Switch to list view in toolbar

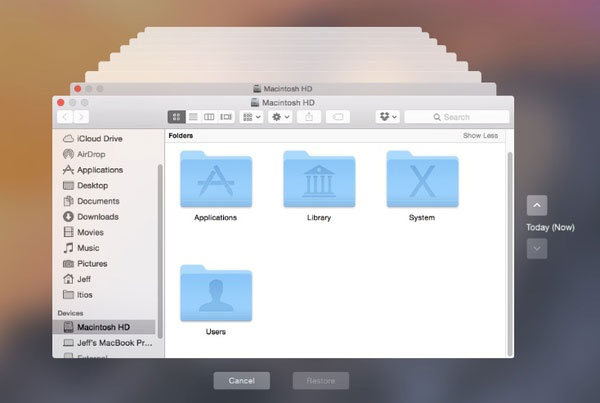193,117
